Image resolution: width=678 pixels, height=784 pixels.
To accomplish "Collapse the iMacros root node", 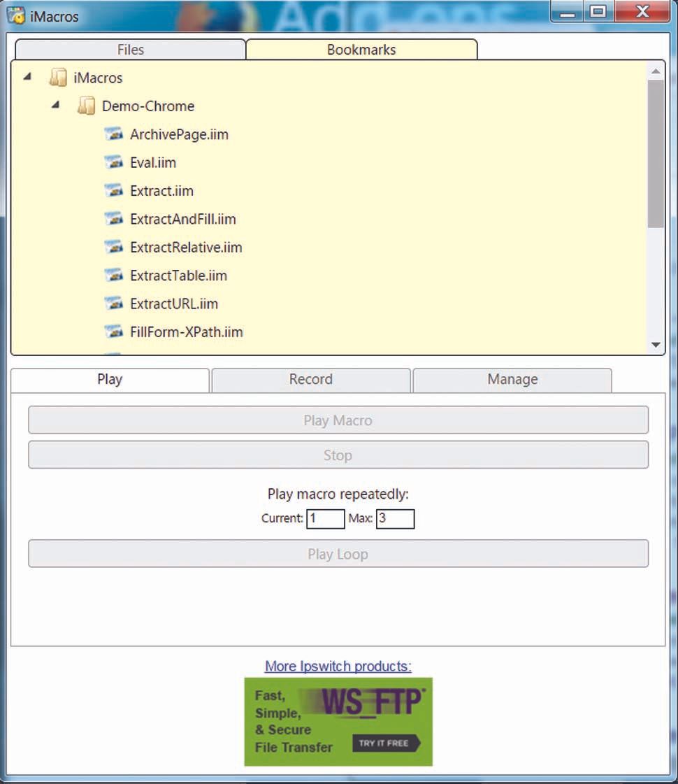I will pyautogui.click(x=28, y=78).
